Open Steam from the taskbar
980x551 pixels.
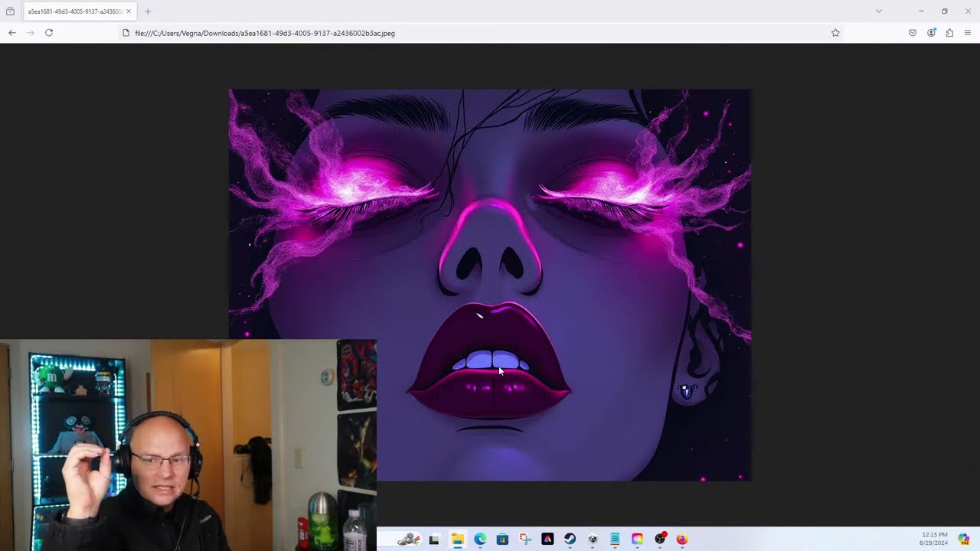tap(570, 540)
